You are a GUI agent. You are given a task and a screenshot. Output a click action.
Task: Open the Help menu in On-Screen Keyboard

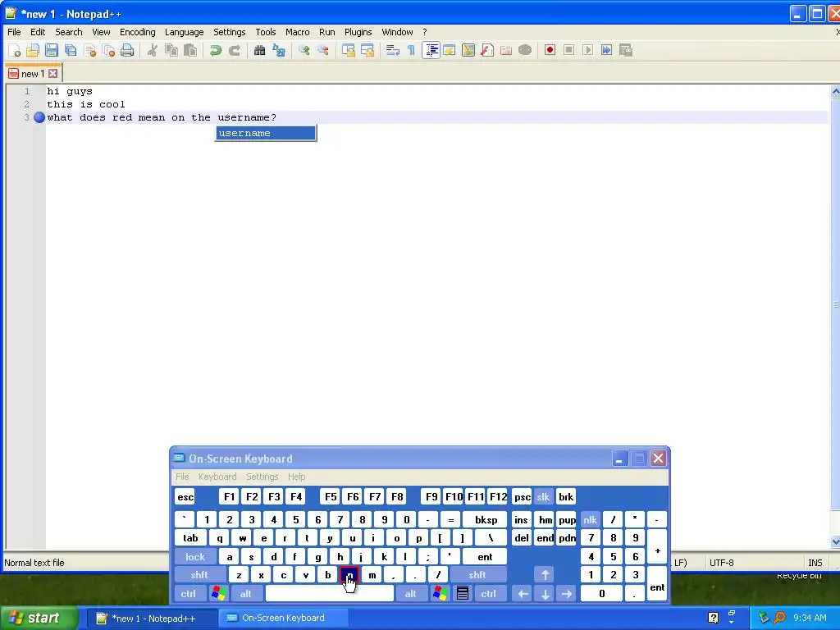(x=296, y=477)
